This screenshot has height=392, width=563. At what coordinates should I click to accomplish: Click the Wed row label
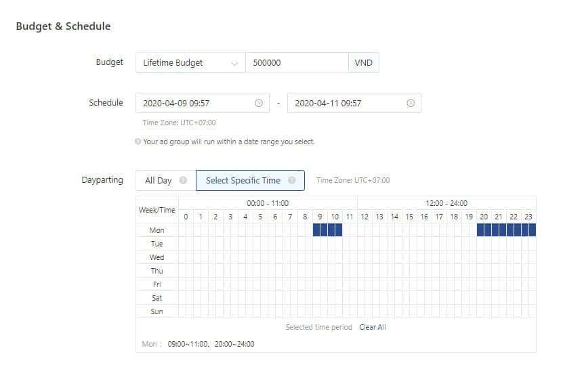(x=157, y=257)
